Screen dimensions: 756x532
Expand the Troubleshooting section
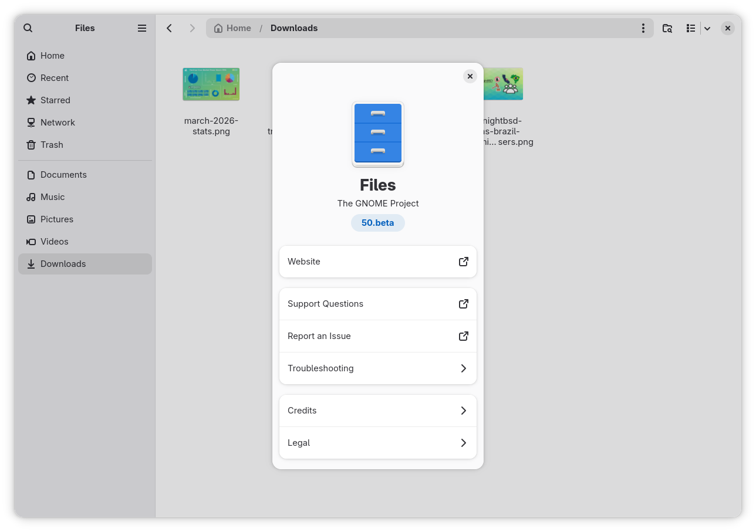pyautogui.click(x=377, y=368)
